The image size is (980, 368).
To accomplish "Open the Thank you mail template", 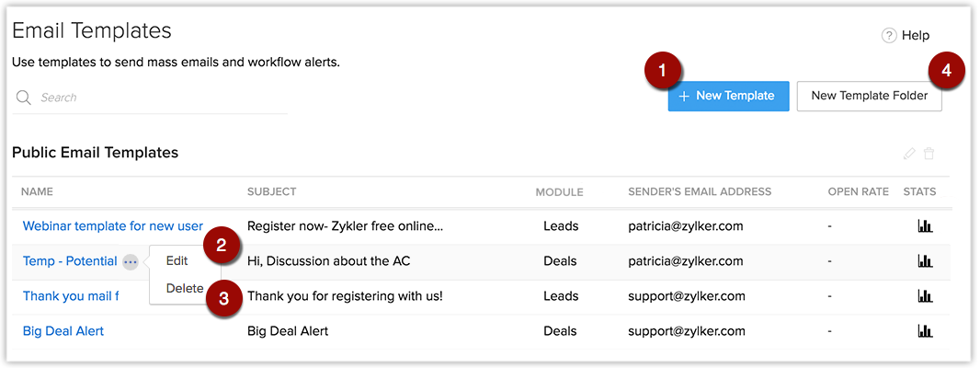I will pyautogui.click(x=71, y=296).
